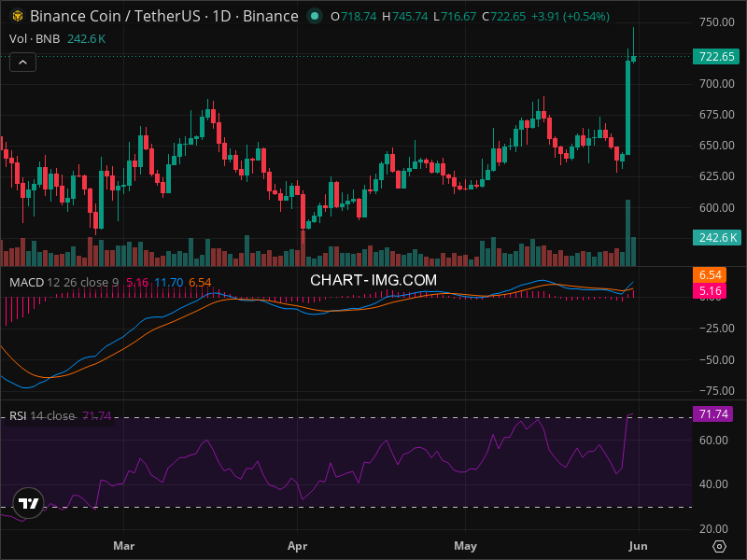Click the MACD line value 11.70

tap(169, 283)
